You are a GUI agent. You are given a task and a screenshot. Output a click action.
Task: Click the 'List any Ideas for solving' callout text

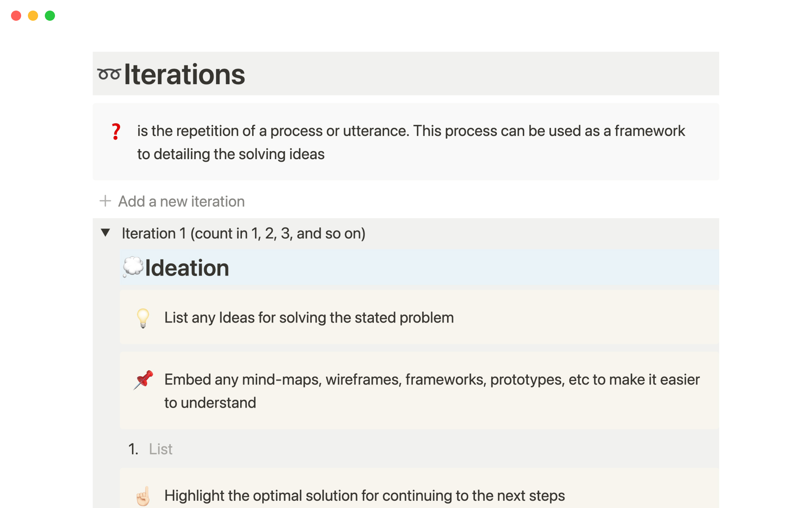(309, 317)
